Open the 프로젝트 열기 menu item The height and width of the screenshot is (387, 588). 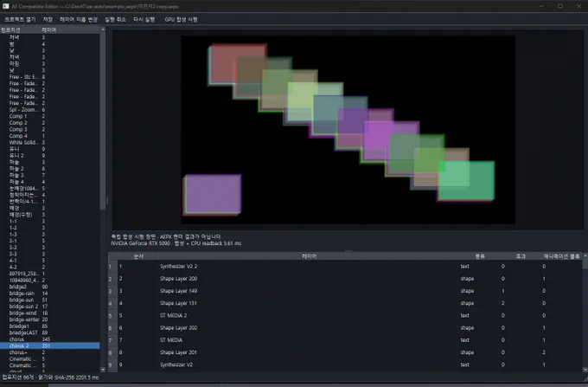click(20, 20)
